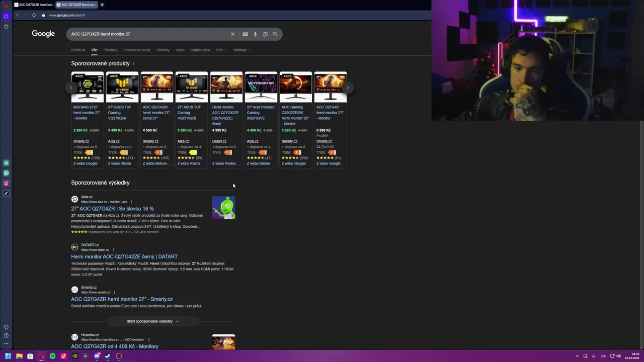
Task: Open the Opera sidebar home icon
Action: coord(6,16)
